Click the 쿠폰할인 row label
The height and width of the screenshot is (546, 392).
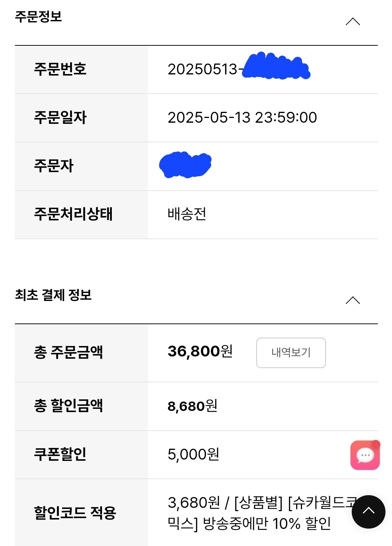(x=60, y=454)
